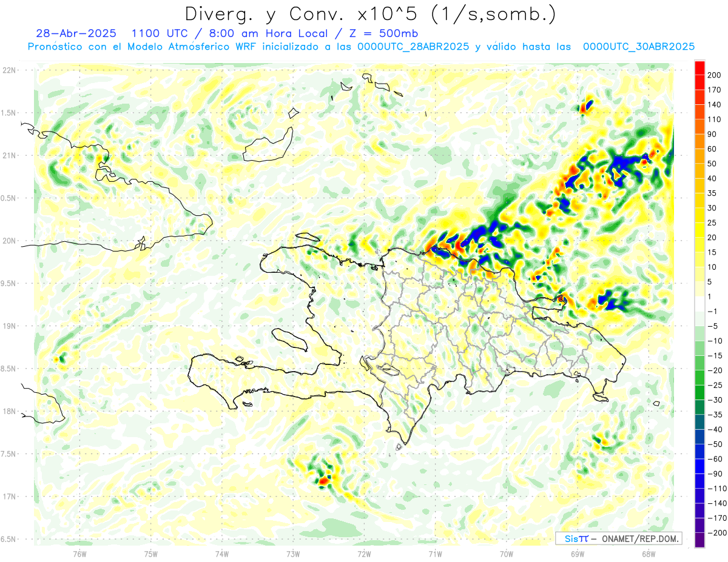728x562 pixels.
Task: Click the "19N" latitude label
Action: (9, 326)
